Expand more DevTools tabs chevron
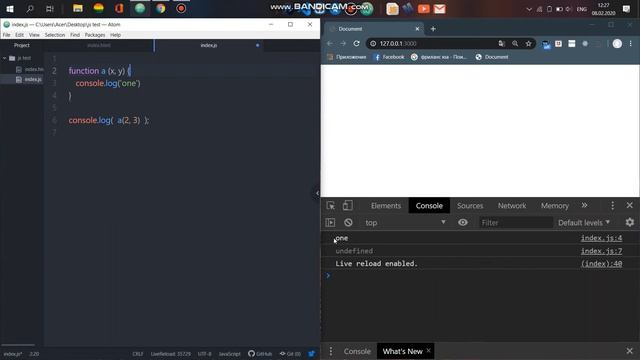 584,205
